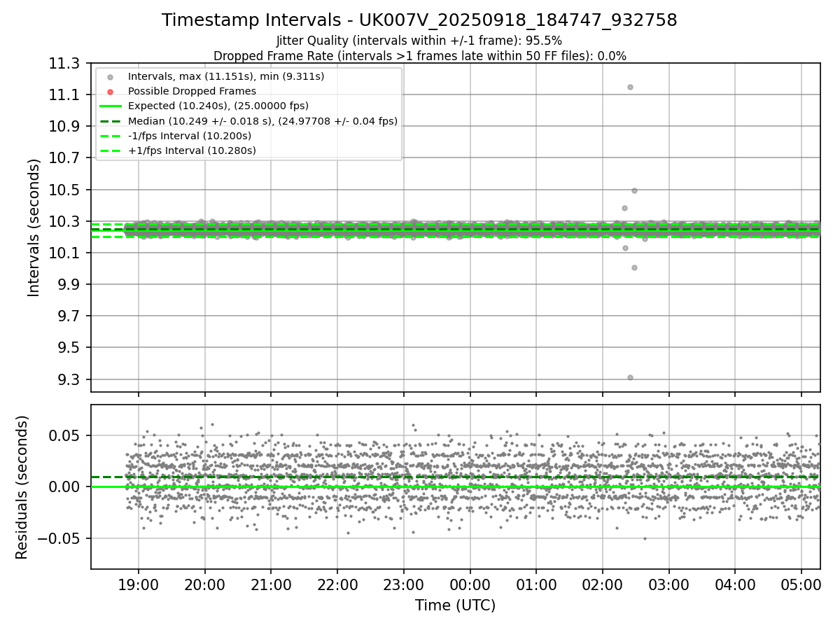Click the 10.9 y-axis tick label
The width and height of the screenshot is (840, 630).
tap(64, 127)
